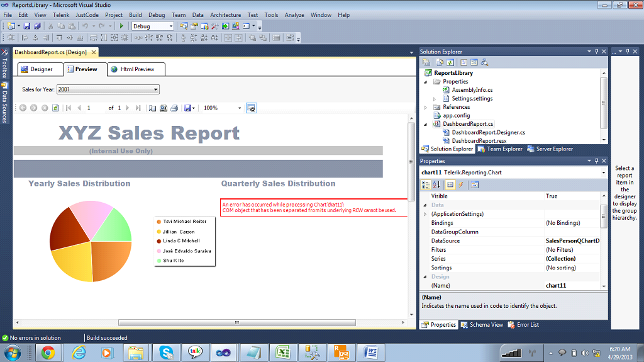This screenshot has width=644, height=362.
Task: Open the Sales for Year dropdown
Action: pyautogui.click(x=155, y=89)
